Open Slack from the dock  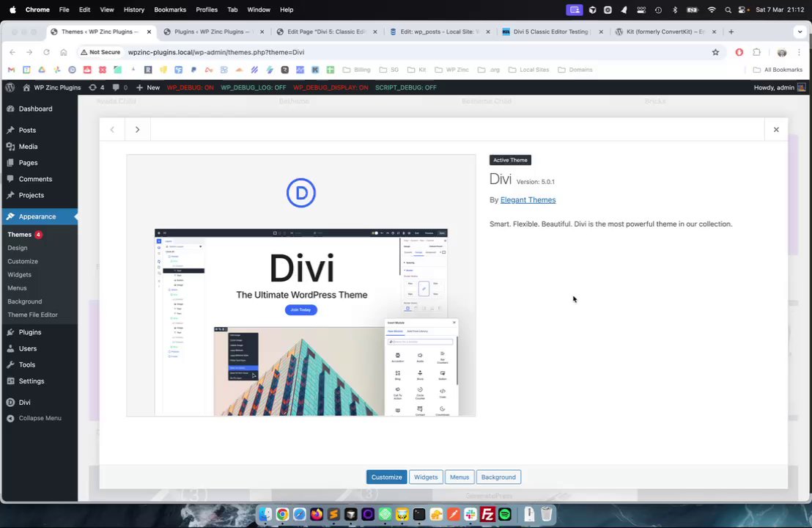(x=470, y=514)
